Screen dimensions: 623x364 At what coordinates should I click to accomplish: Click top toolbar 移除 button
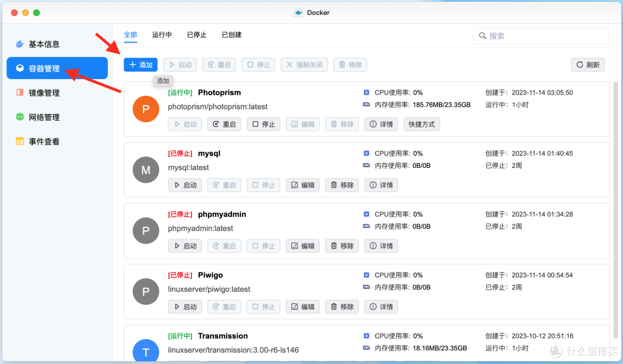click(x=350, y=65)
